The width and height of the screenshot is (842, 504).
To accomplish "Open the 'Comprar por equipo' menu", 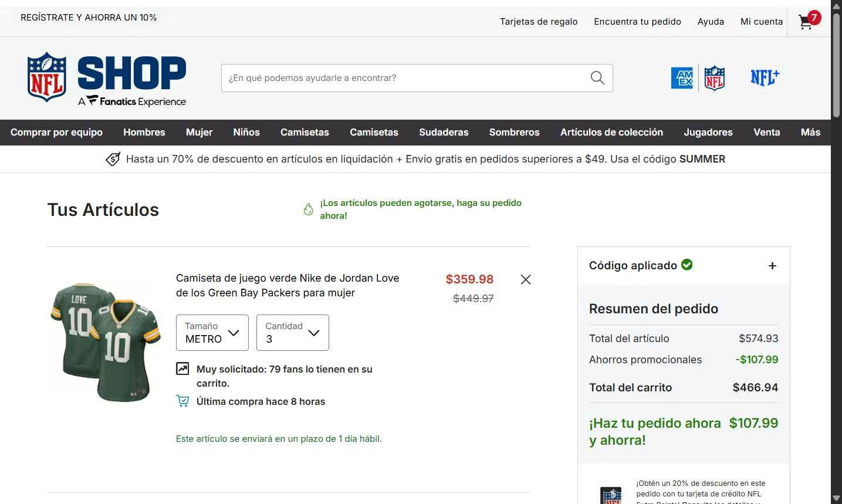I will (56, 133).
